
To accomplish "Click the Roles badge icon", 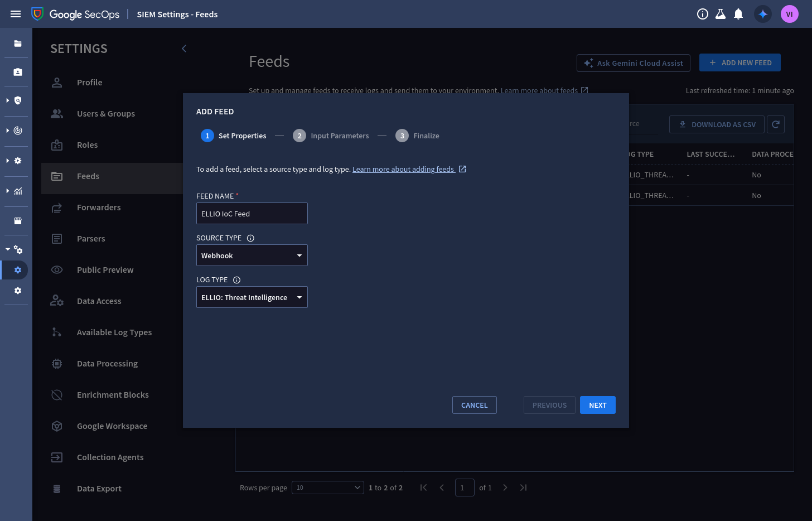I will coord(57,145).
